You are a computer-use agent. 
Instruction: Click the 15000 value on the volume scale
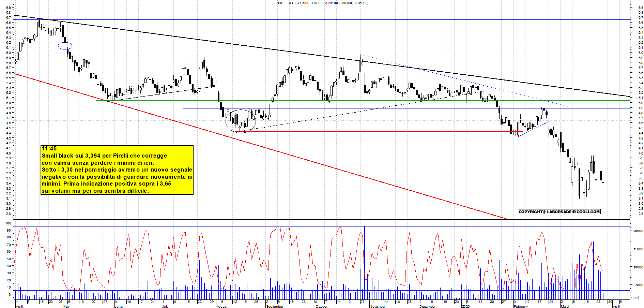click(x=638, y=249)
